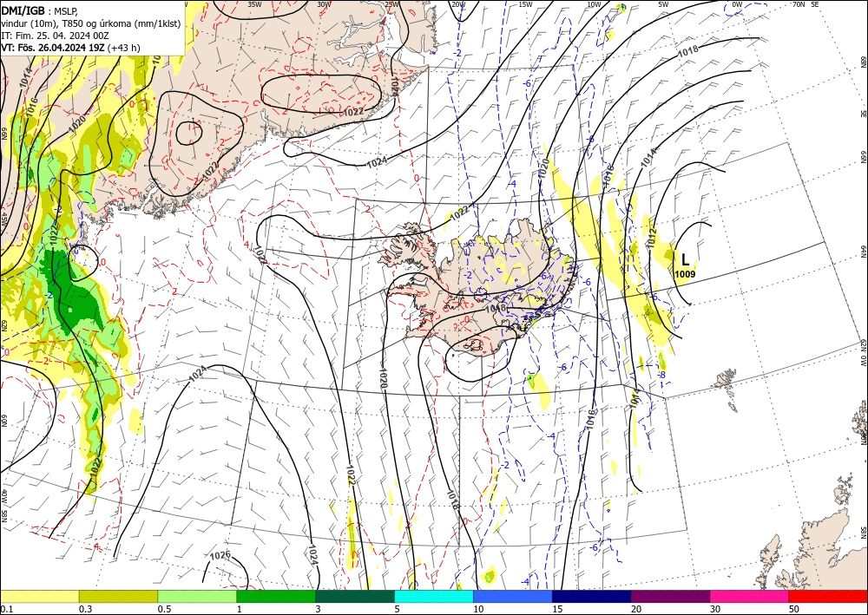Image resolution: width=868 pixels, height=615 pixels.
Task: Click the '15' legend scale value
Action: pyautogui.click(x=557, y=609)
